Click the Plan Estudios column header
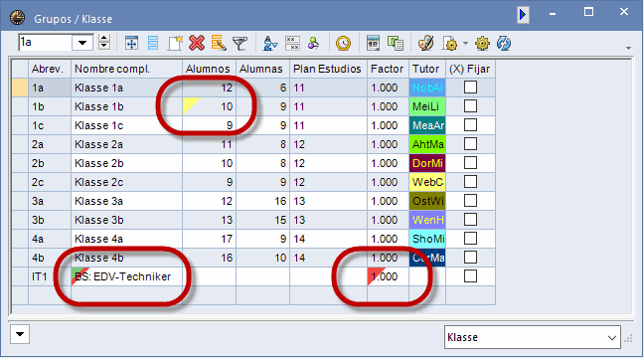Image resolution: width=644 pixels, height=358 pixels. [x=328, y=69]
